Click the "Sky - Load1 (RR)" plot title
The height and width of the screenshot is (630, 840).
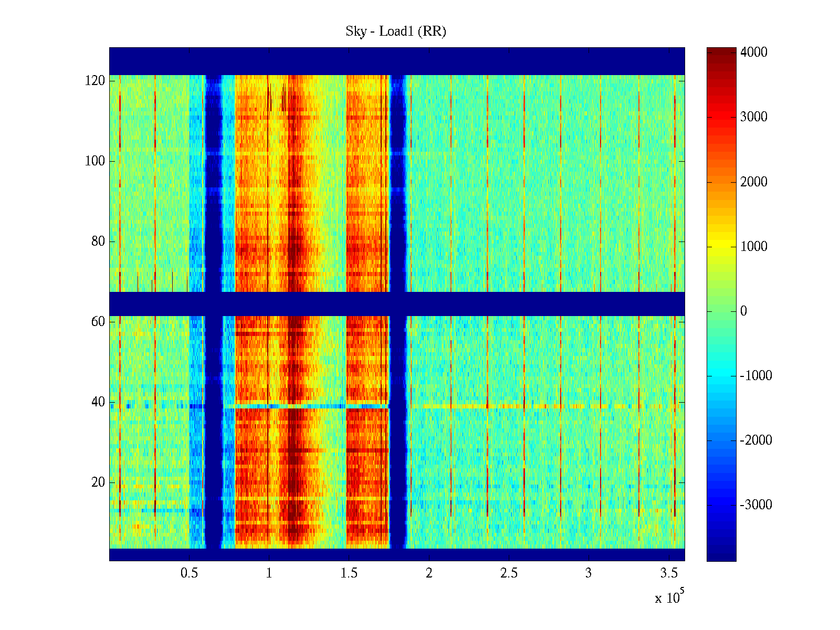[395, 31]
